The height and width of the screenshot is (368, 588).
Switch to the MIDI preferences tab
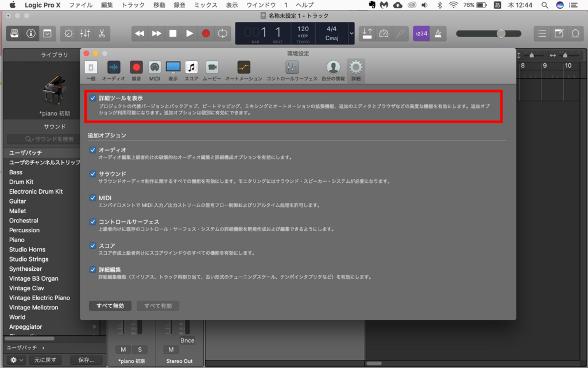click(154, 71)
